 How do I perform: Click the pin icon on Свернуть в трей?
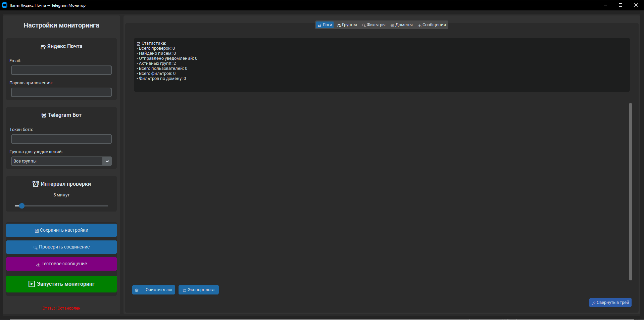[x=593, y=303]
